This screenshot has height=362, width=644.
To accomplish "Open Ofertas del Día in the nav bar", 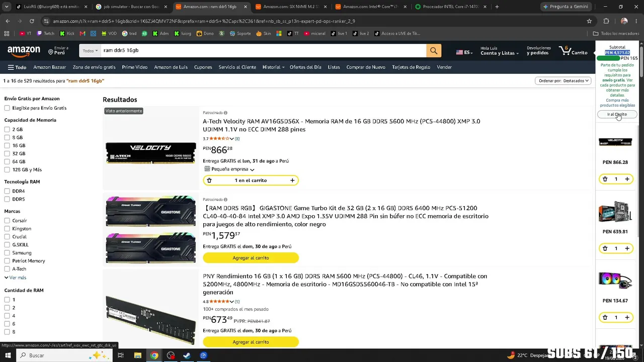I will pyautogui.click(x=305, y=67).
